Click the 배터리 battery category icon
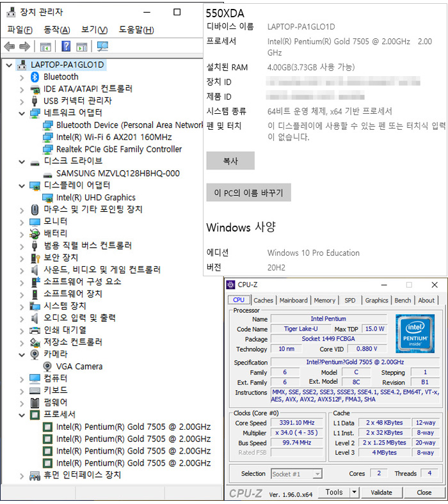448x504 pixels. click(35, 233)
